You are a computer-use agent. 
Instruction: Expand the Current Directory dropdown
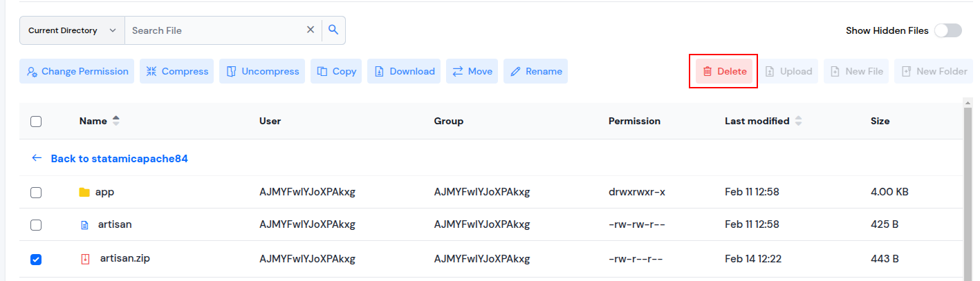(72, 30)
